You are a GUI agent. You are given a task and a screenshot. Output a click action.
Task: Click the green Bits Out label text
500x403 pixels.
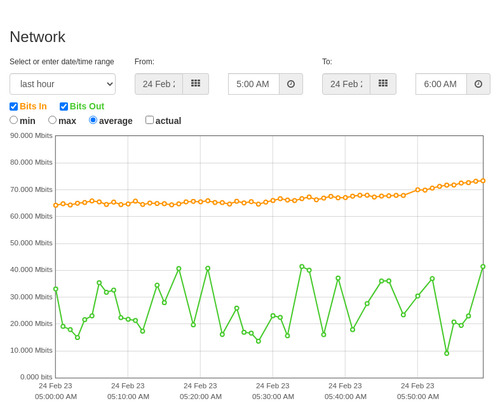tap(87, 106)
